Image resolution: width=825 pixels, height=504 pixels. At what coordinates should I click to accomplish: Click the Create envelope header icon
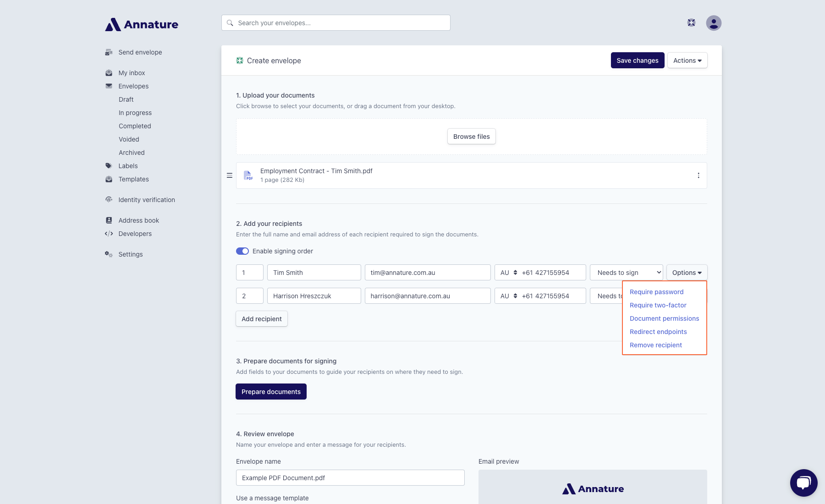coord(240,60)
